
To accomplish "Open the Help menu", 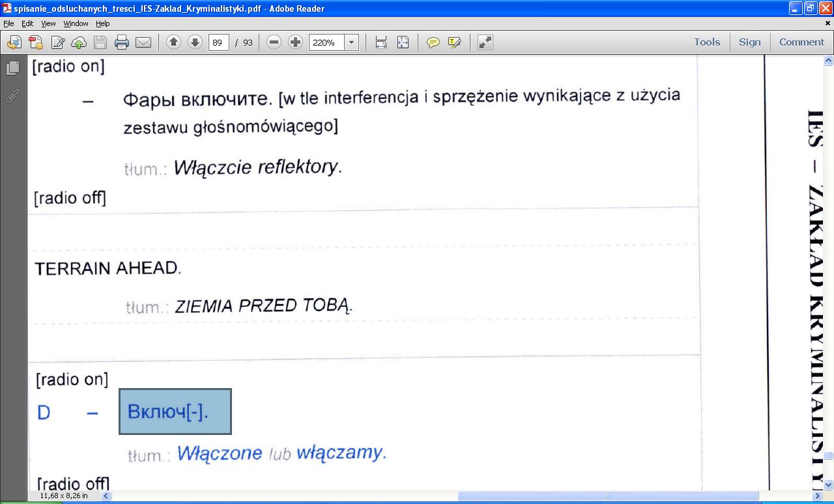I will tap(103, 23).
